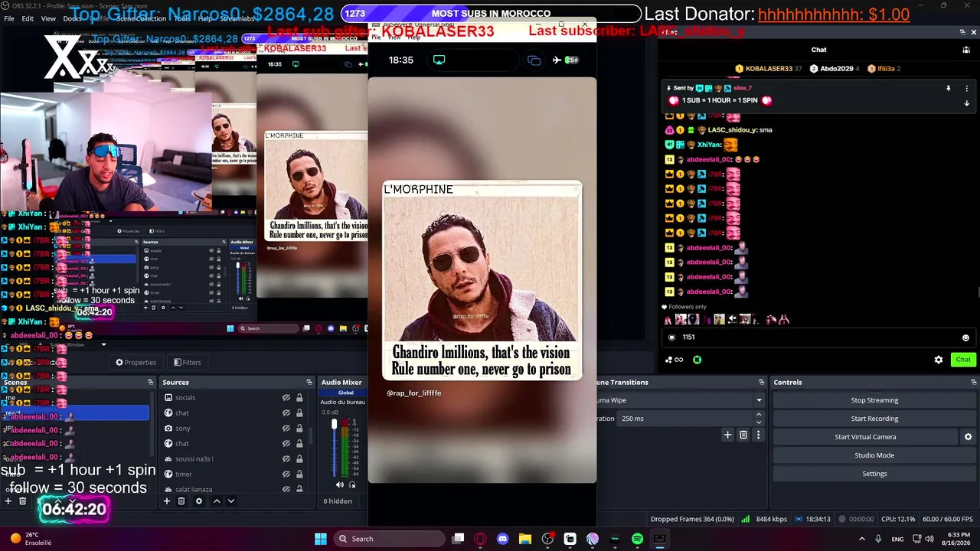The image size is (980, 551).
Task: Move selected source up
Action: pyautogui.click(x=217, y=501)
